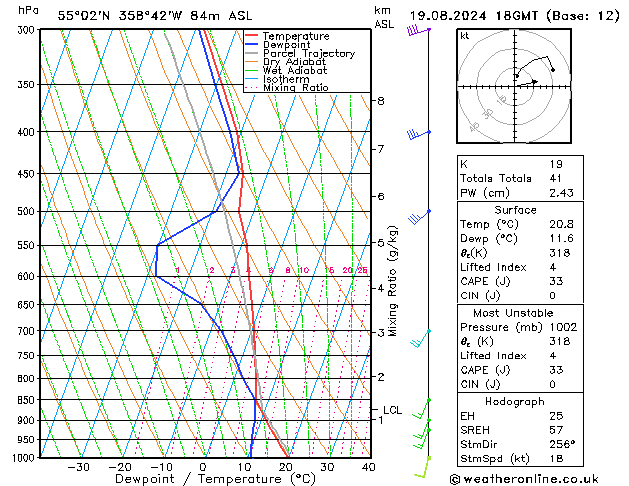Click CAPE (J) under Surface section
The image size is (629, 486).
click(x=485, y=281)
